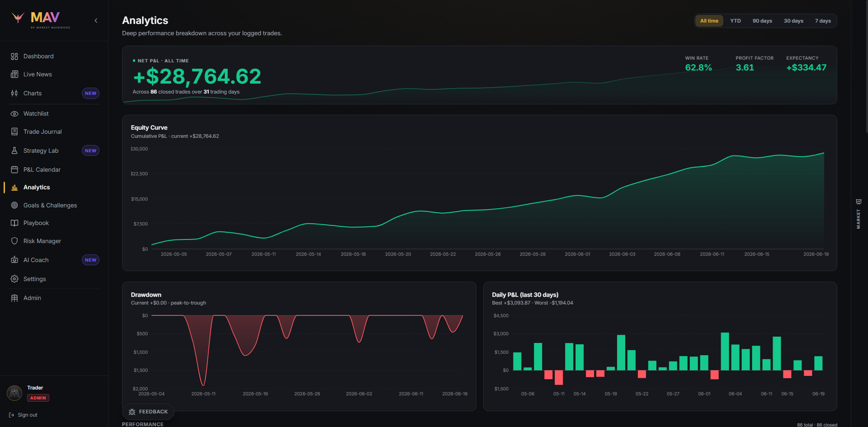Click the FEEDBACK button

[148, 412]
